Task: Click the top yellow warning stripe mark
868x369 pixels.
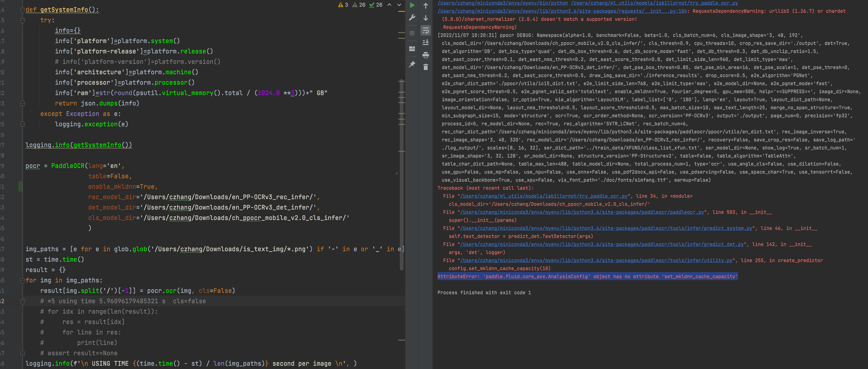Action: pyautogui.click(x=401, y=11)
